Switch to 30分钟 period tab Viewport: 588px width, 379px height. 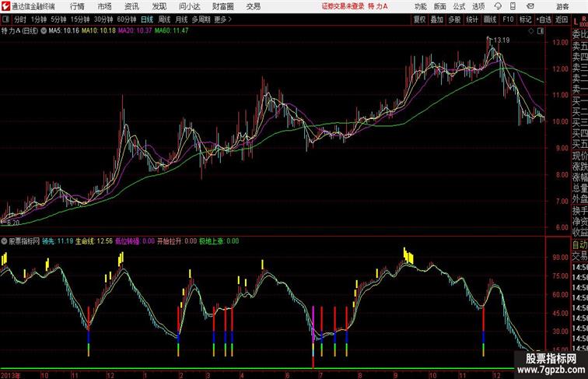(x=103, y=19)
